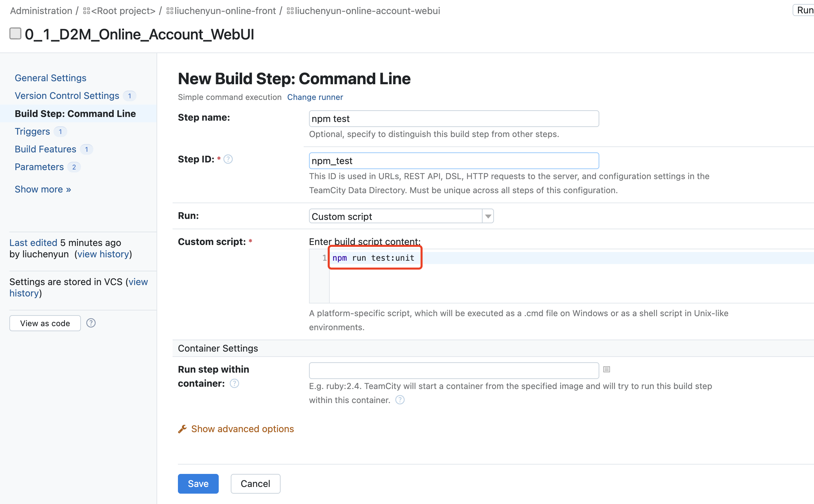Open the Triggers settings tab
Viewport: 814px width, 504px height.
coord(32,131)
